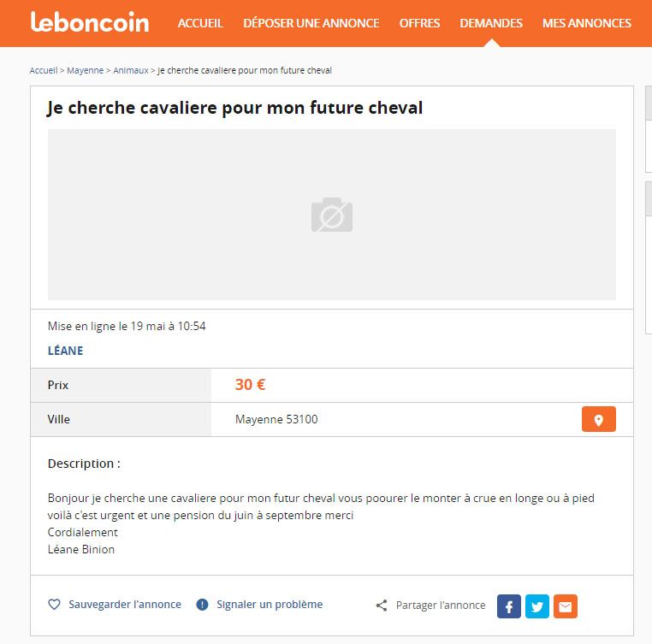Open the Offres tab

tap(419, 23)
